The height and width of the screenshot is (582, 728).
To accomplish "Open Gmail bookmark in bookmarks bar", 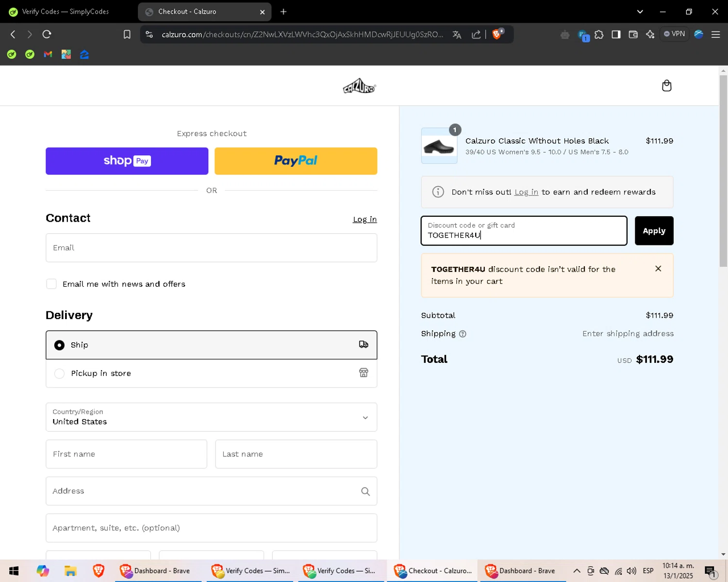I will click(48, 54).
